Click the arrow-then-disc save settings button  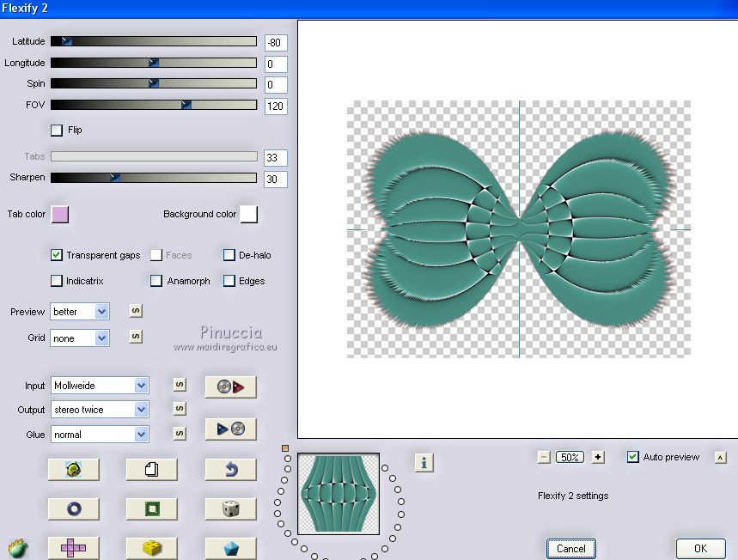click(230, 429)
